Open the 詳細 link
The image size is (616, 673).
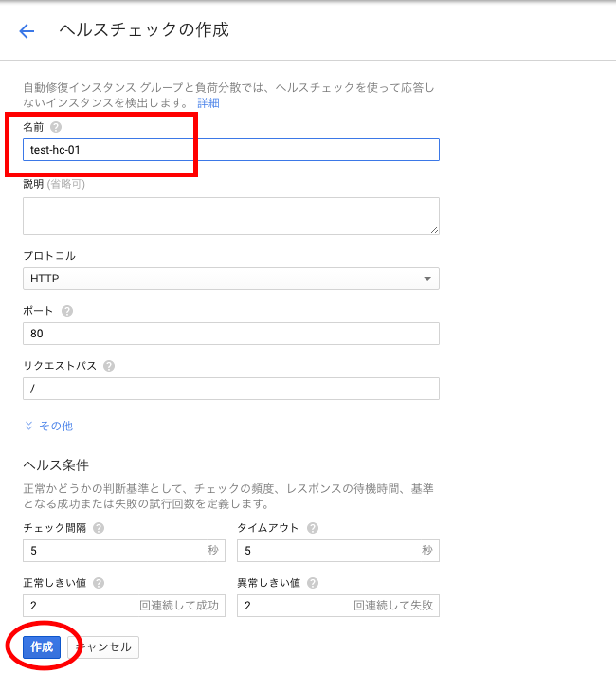click(x=208, y=103)
